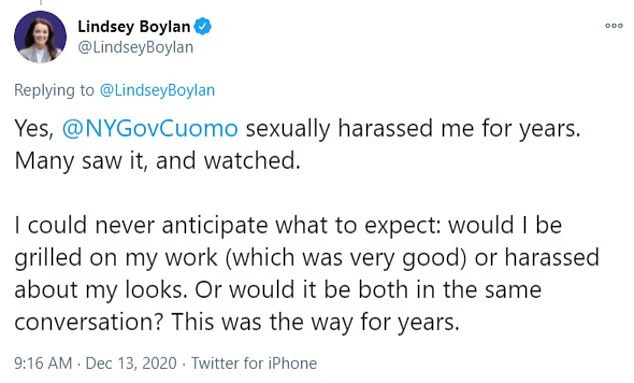Click @LindseyBoylan in the Replying to line
Image resolution: width=634 pixels, height=383 pixels.
(x=157, y=90)
